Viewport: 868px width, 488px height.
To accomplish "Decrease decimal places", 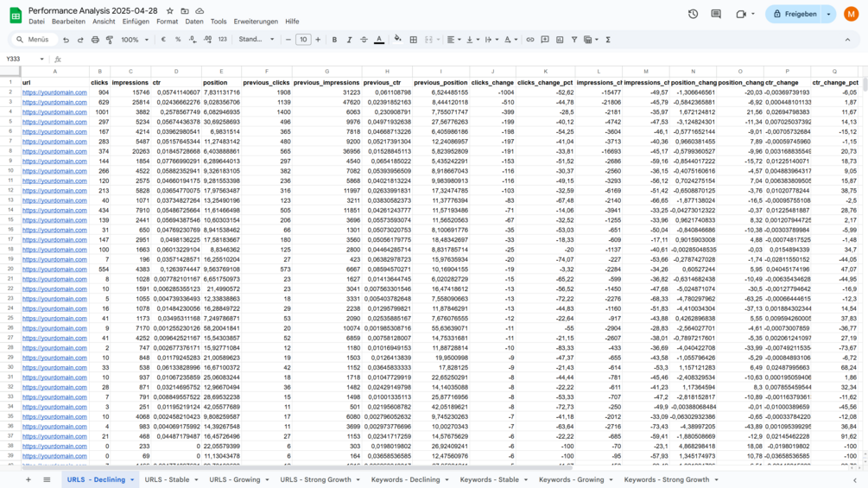I will tap(193, 40).
